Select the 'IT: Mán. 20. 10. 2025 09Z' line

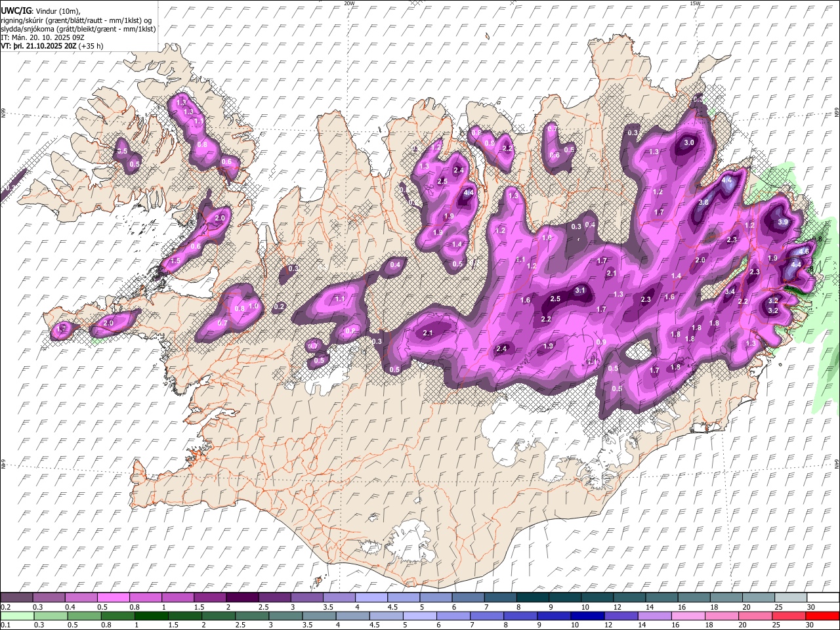click(x=43, y=37)
